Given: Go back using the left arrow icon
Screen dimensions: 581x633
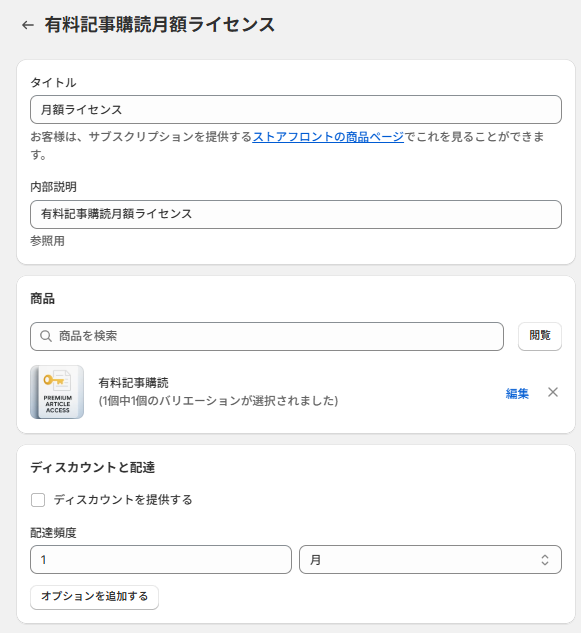Looking at the screenshot, I should (28, 25).
